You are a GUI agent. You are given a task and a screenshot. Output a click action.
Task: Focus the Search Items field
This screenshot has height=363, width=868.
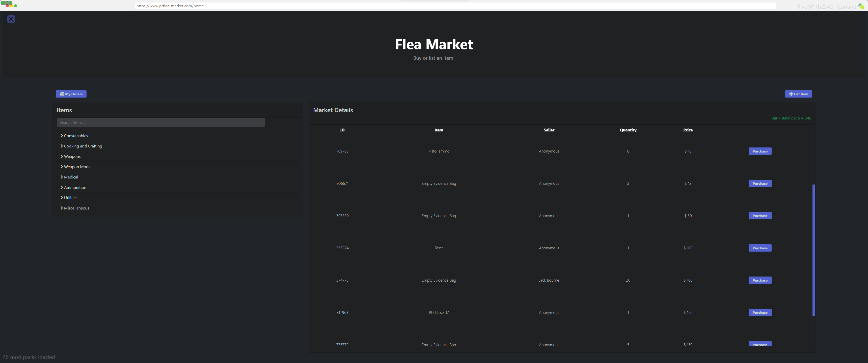(x=161, y=122)
